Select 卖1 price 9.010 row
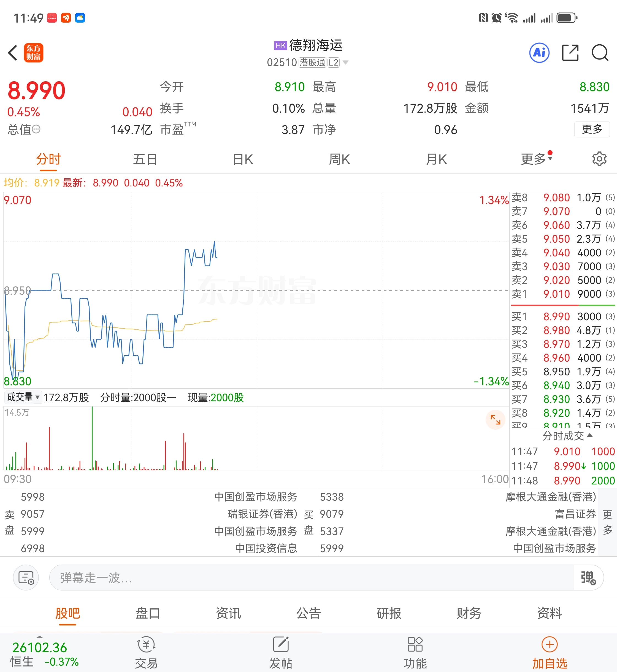The image size is (617, 672). [563, 294]
